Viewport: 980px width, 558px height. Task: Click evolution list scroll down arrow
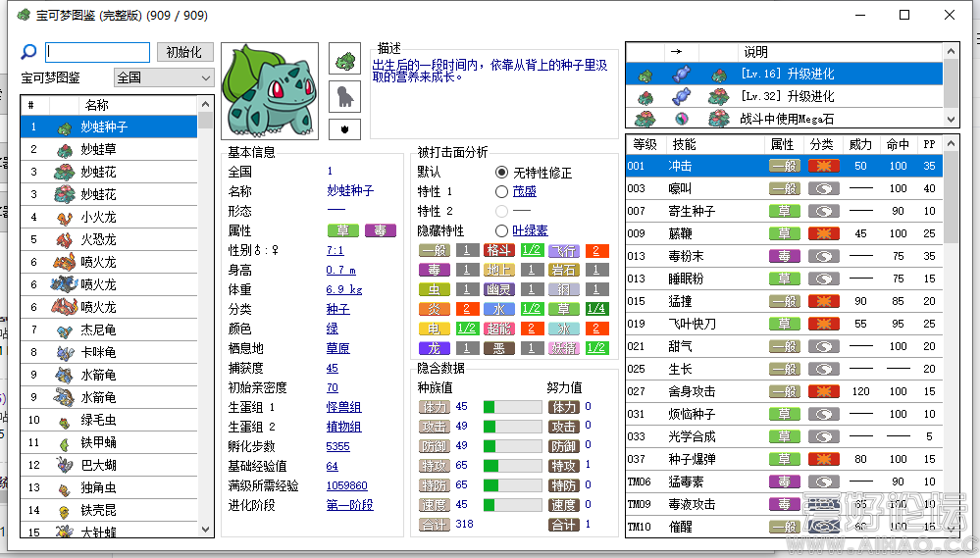coord(952,120)
